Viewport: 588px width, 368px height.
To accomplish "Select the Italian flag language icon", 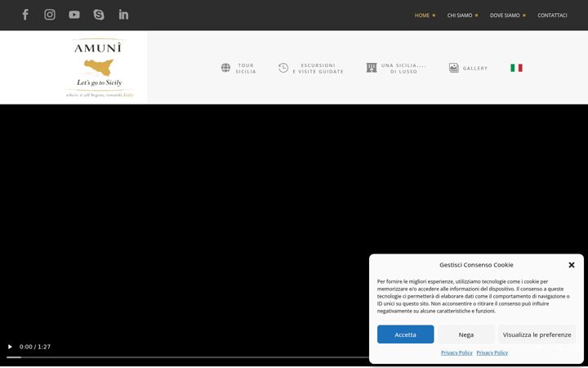I will point(516,68).
